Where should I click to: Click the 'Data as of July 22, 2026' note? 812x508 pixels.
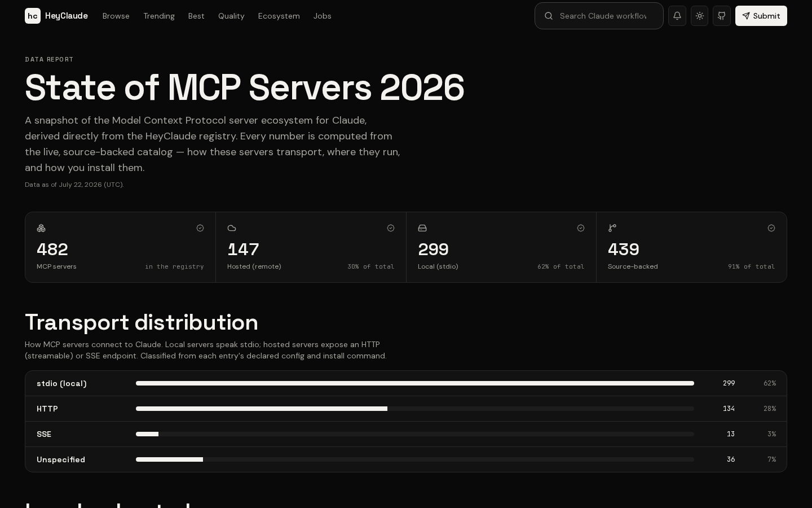tap(74, 185)
